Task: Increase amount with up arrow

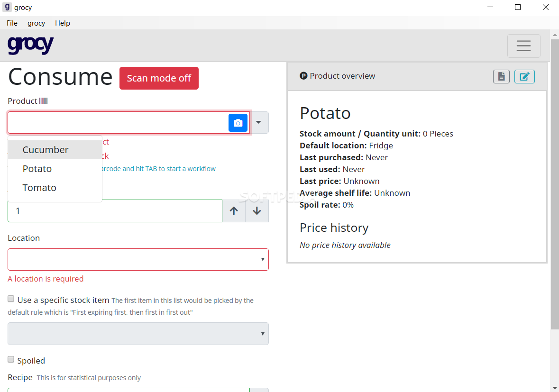Action: click(234, 211)
